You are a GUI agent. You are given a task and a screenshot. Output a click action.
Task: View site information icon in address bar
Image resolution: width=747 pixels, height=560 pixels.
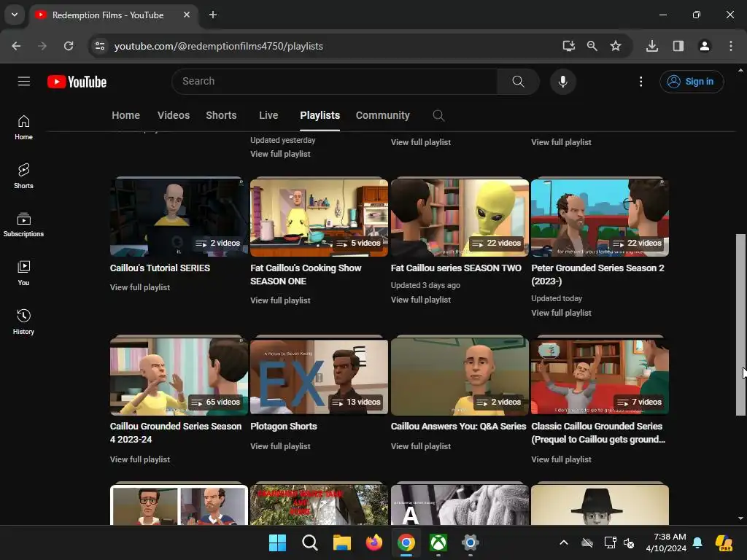100,46
